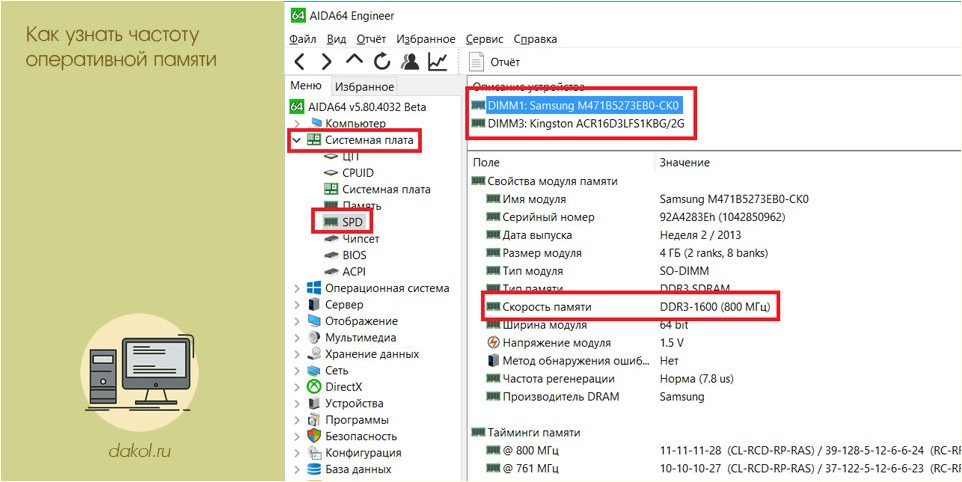The height and width of the screenshot is (482, 962).
Task: Select DIMM3: Kingston ACR16D3LFS1KBG/2G device
Action: click(585, 124)
